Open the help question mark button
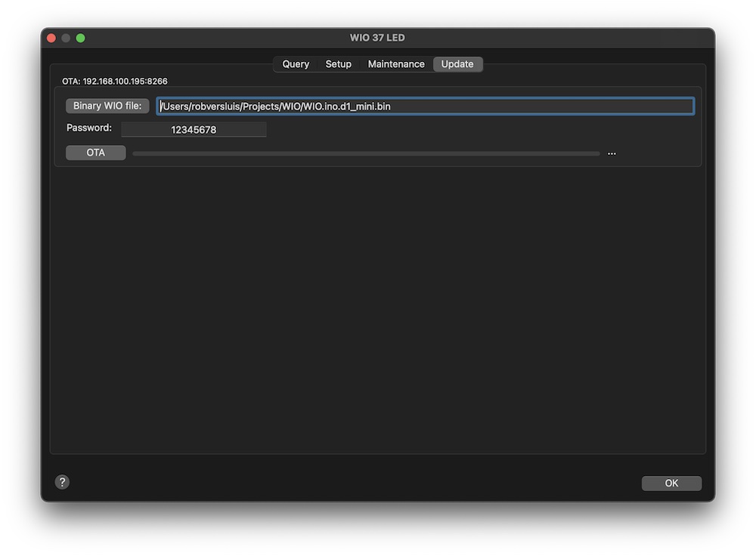The image size is (756, 556). 63,482
